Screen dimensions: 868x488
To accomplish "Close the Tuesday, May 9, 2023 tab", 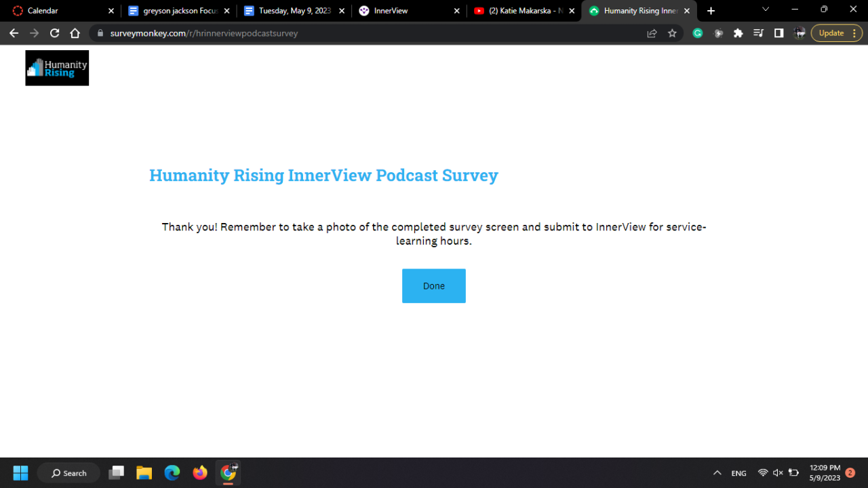I will coord(342,11).
